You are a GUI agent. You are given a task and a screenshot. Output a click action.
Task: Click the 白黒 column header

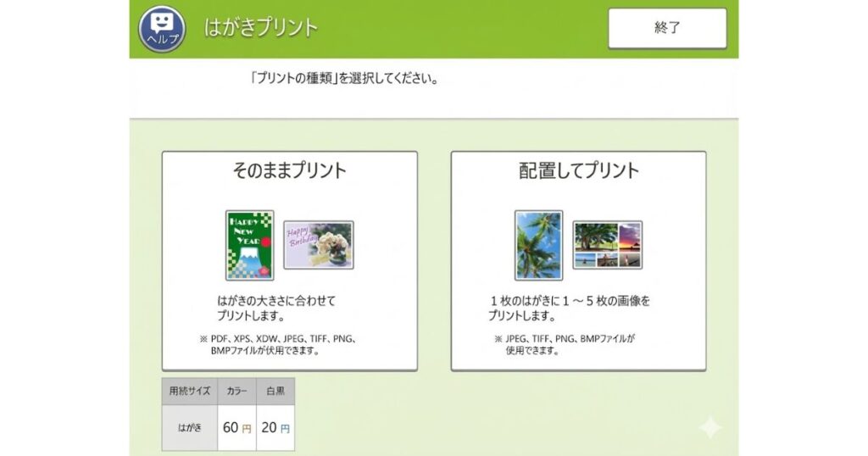(x=275, y=392)
